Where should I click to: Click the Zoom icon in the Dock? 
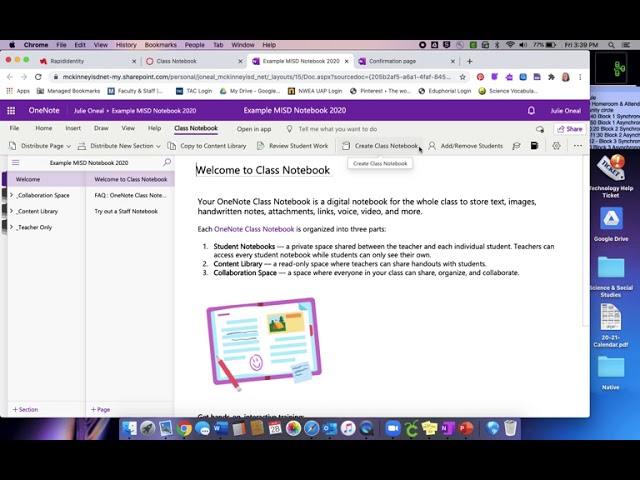[392, 428]
